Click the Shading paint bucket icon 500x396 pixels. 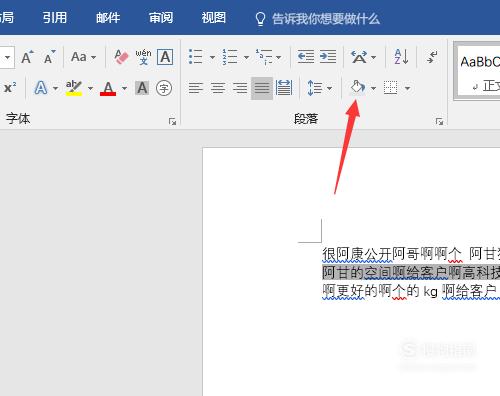point(358,87)
